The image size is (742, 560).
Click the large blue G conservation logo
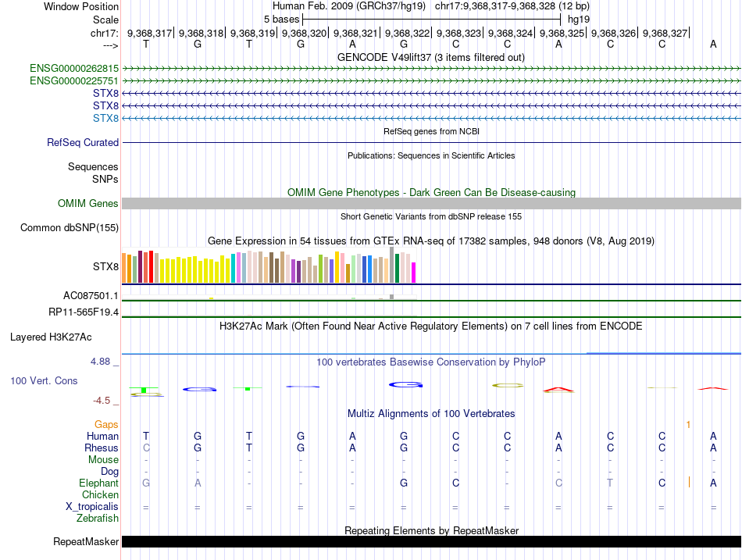405,384
